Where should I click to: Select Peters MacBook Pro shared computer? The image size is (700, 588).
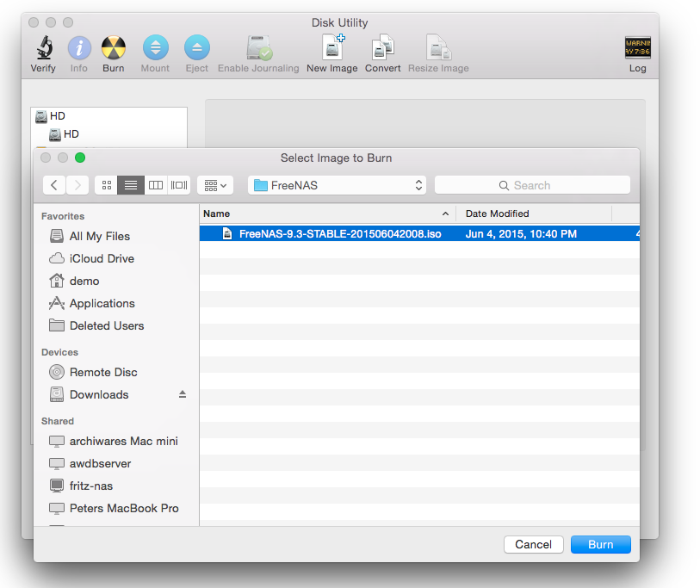click(x=115, y=508)
